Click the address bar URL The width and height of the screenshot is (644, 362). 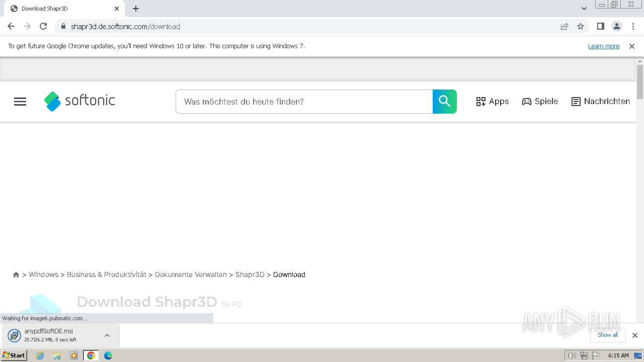125,27
